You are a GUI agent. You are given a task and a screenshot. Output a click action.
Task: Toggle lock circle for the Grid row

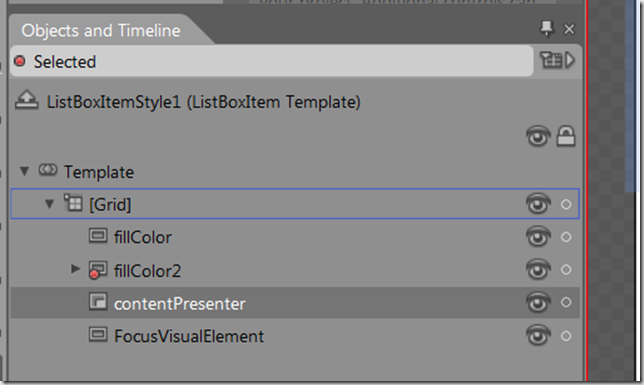pyautogui.click(x=566, y=204)
